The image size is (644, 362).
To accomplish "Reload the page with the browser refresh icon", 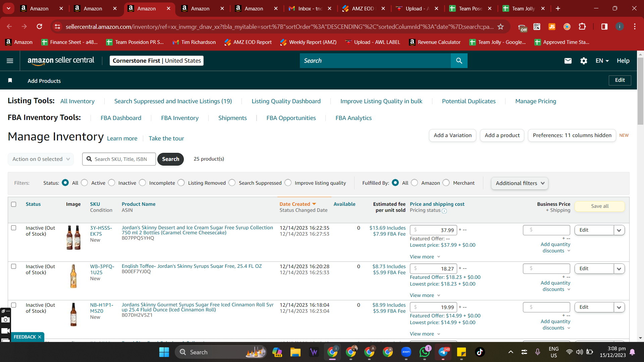I will (x=40, y=26).
